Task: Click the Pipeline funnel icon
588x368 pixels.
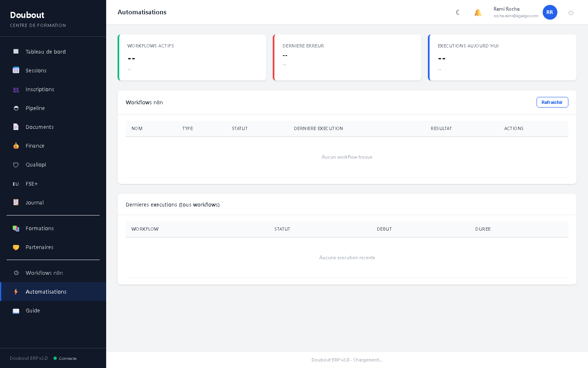Action: click(x=16, y=108)
